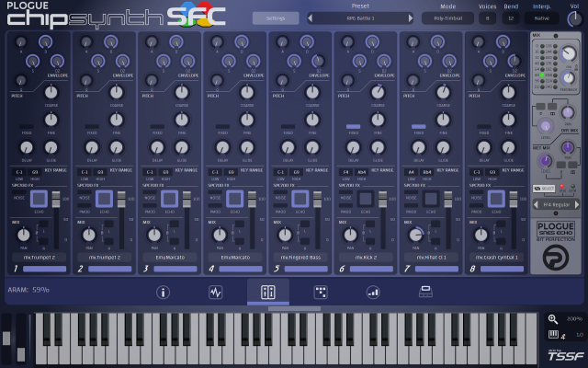Click the magnifier zoom icon

pos(553,319)
